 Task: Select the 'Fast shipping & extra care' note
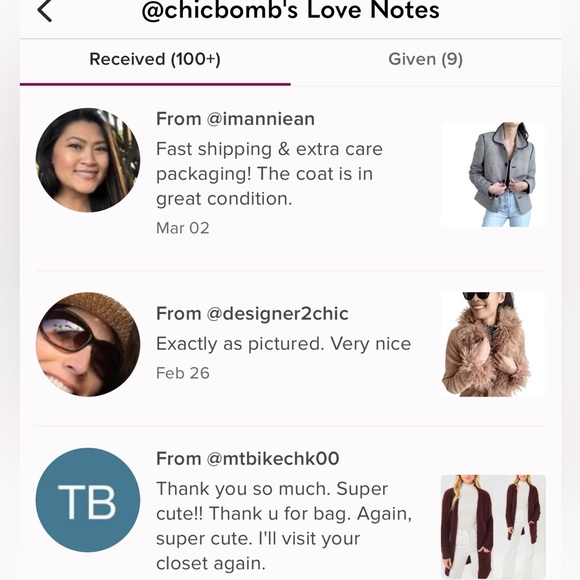coord(269,174)
